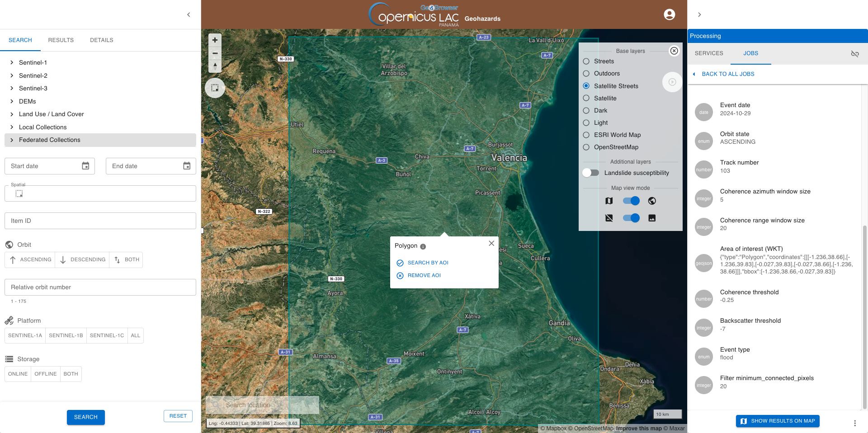Open the user account profile icon
The width and height of the screenshot is (868, 433).
pos(669,14)
